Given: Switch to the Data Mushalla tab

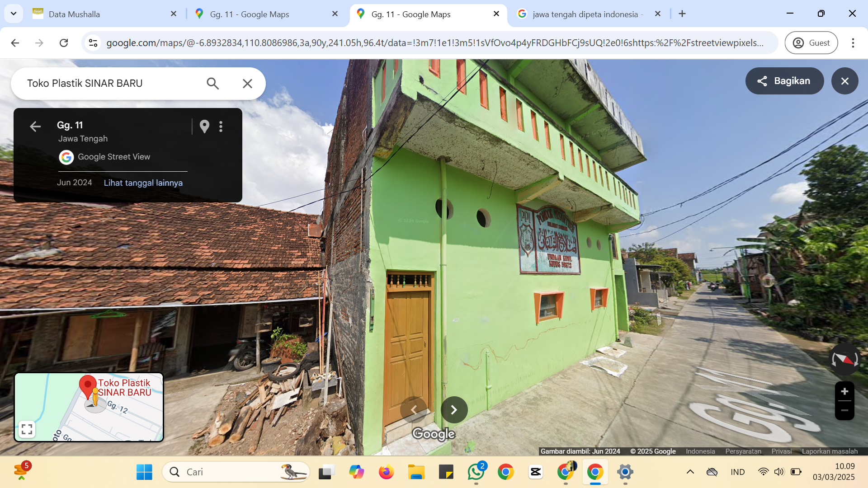Looking at the screenshot, I should pyautogui.click(x=105, y=14).
